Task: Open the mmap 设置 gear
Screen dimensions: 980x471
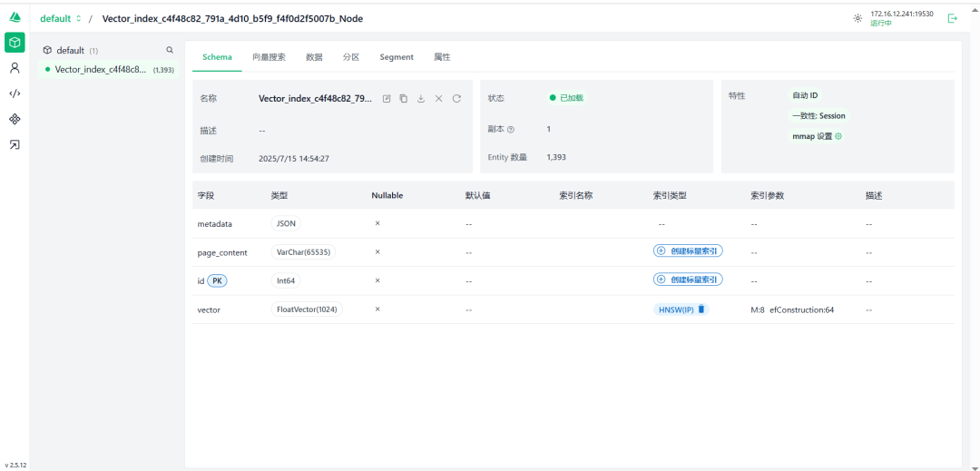Action: [838, 136]
